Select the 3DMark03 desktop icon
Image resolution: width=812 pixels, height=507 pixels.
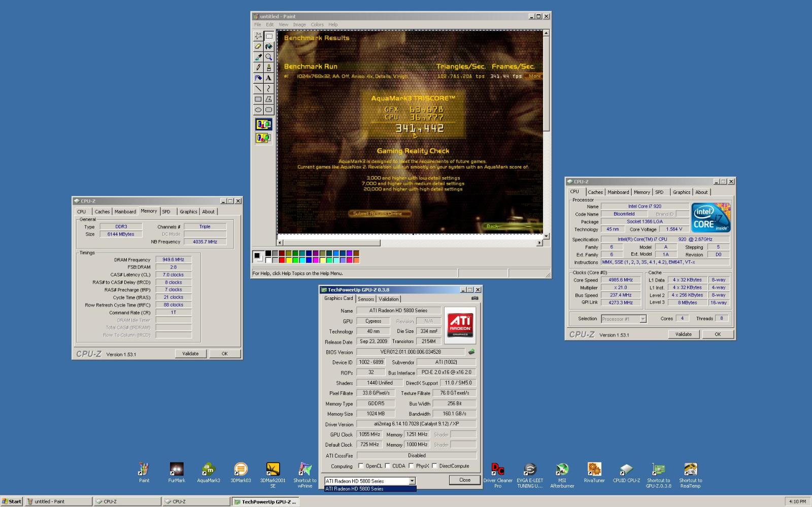coord(241,472)
